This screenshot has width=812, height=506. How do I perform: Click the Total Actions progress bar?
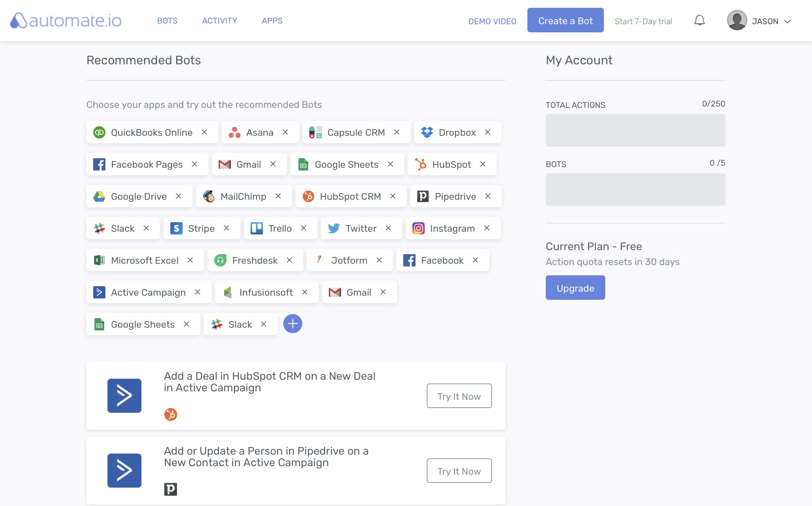point(636,130)
